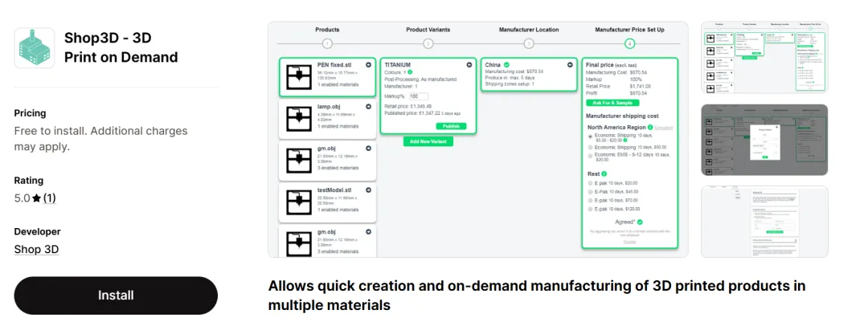Screen dimensions: 868x322
Task: Open the second screenshot thumbnail with the dialog
Action: pos(764,140)
